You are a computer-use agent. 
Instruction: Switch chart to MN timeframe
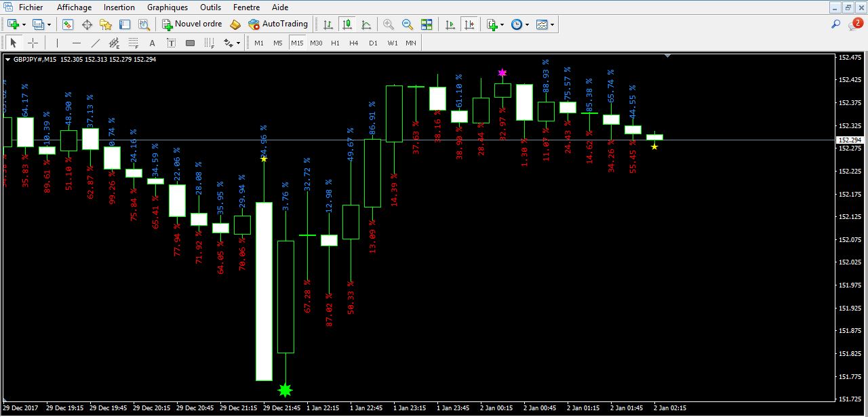click(411, 43)
